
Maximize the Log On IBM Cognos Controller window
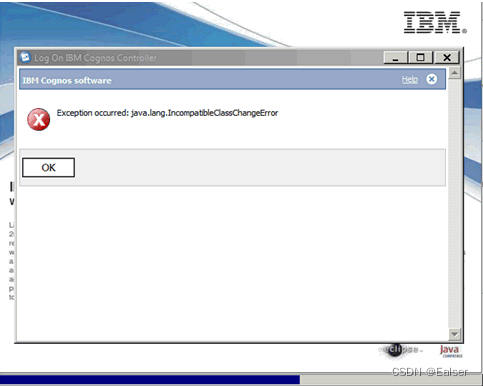421,58
